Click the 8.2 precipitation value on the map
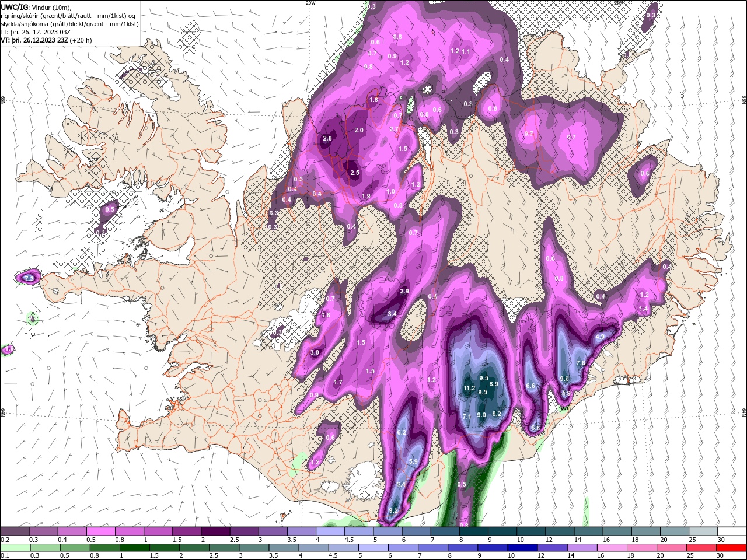747x560 pixels. (497, 414)
